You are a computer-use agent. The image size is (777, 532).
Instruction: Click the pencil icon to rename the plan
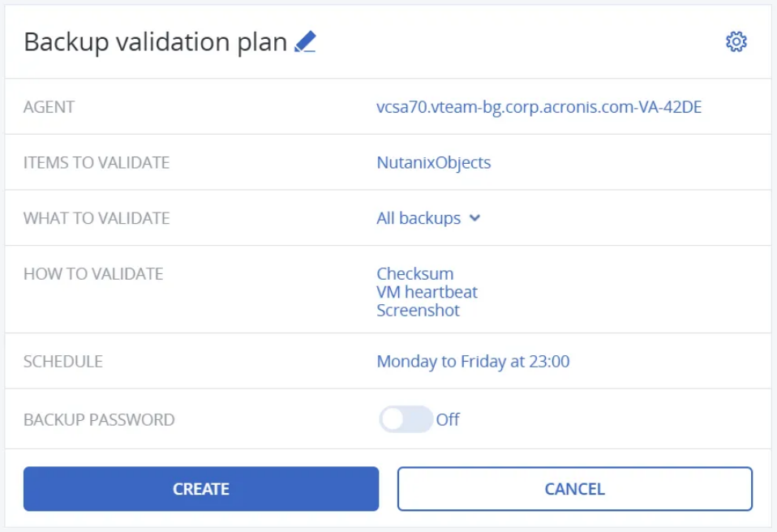[x=305, y=41]
